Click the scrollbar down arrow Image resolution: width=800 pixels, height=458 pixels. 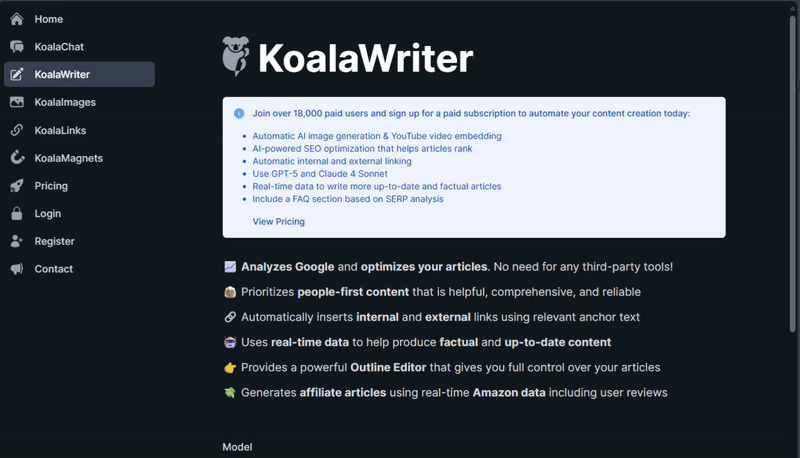click(x=794, y=451)
